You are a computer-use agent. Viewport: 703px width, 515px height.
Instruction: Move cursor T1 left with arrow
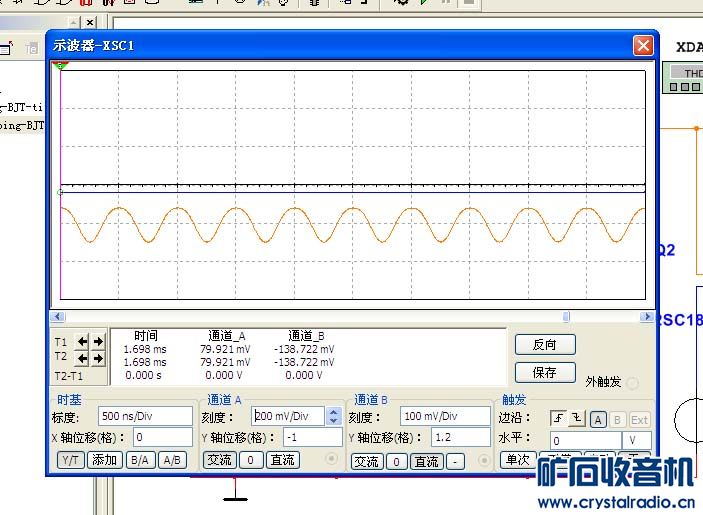click(83, 341)
